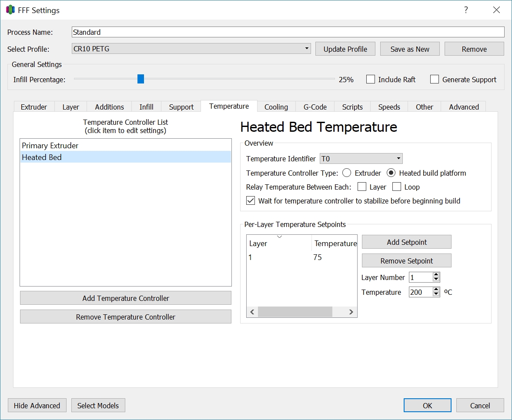Click the Remove Setpoint button

407,260
